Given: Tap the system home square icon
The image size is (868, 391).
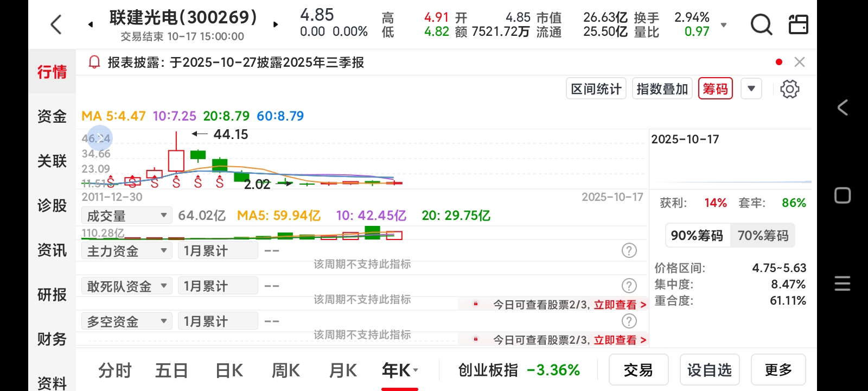Looking at the screenshot, I should (843, 195).
